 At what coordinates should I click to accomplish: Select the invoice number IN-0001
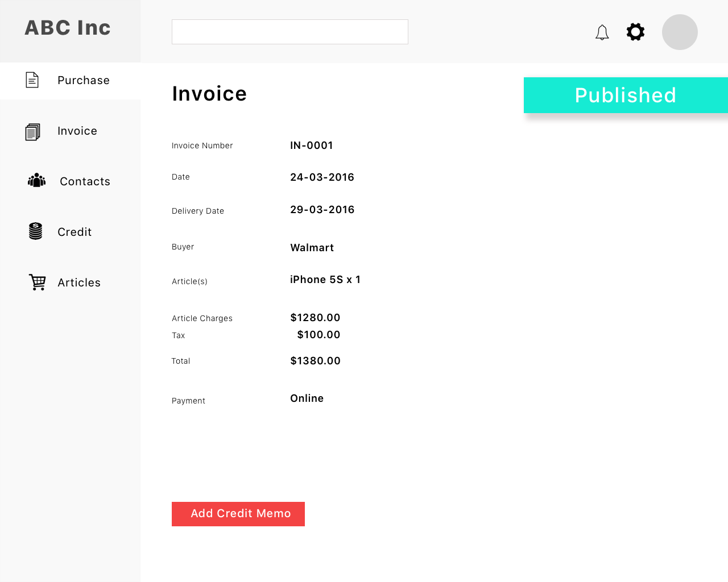[x=312, y=145]
